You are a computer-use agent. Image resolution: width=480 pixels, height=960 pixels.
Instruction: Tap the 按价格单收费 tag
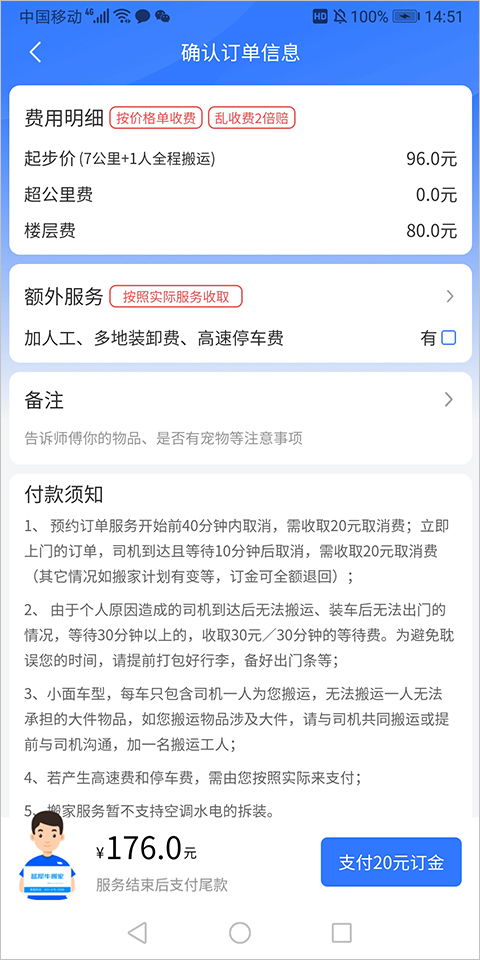[x=156, y=118]
